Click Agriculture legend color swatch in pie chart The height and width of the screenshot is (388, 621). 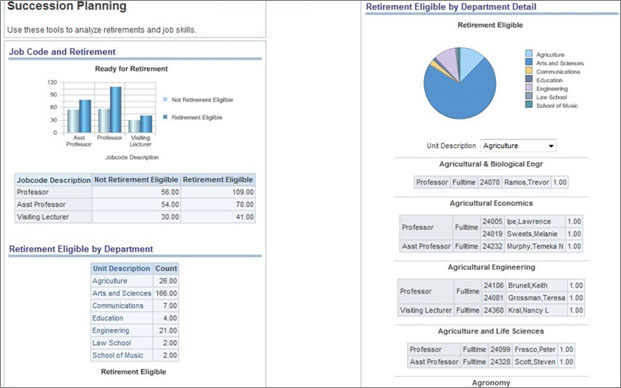click(x=529, y=53)
